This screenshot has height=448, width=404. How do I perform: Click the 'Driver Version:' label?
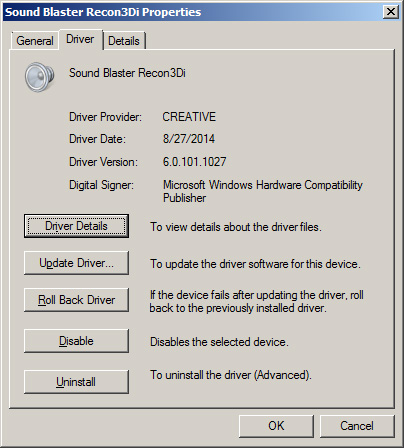[x=103, y=162]
